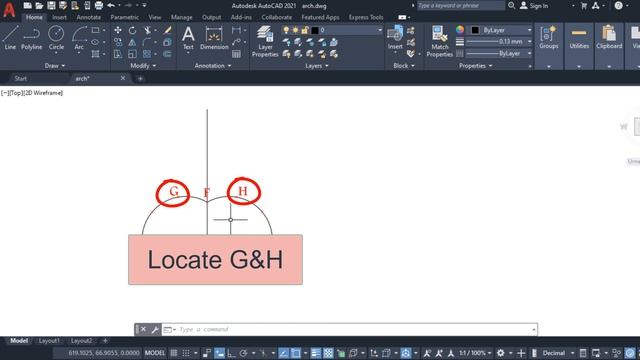Image resolution: width=640 pixels, height=360 pixels.
Task: Click the Stretch tool icon
Action: point(118,54)
